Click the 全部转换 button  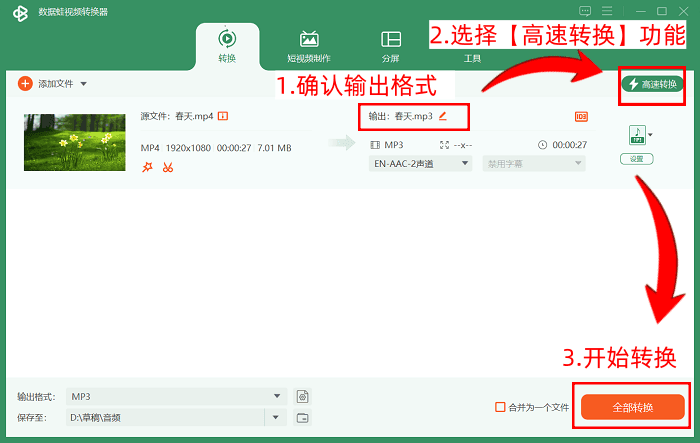(633, 407)
